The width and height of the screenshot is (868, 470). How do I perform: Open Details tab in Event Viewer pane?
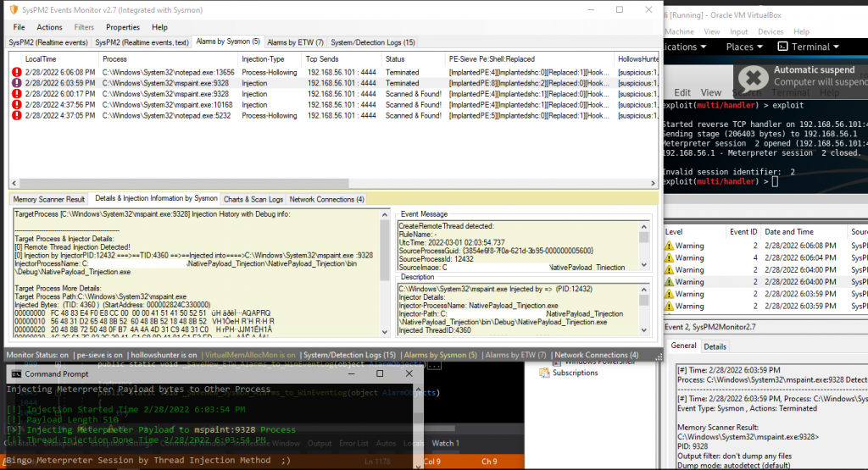pos(715,346)
